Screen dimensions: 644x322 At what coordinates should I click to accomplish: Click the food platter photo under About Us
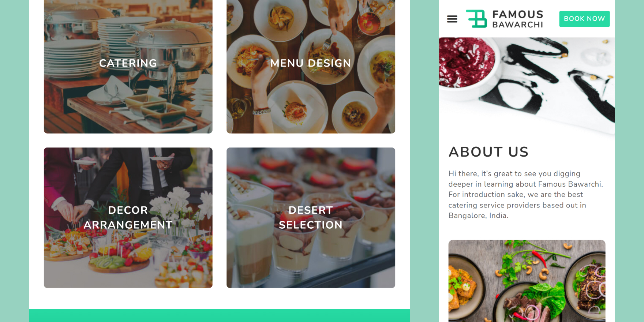[x=527, y=281]
